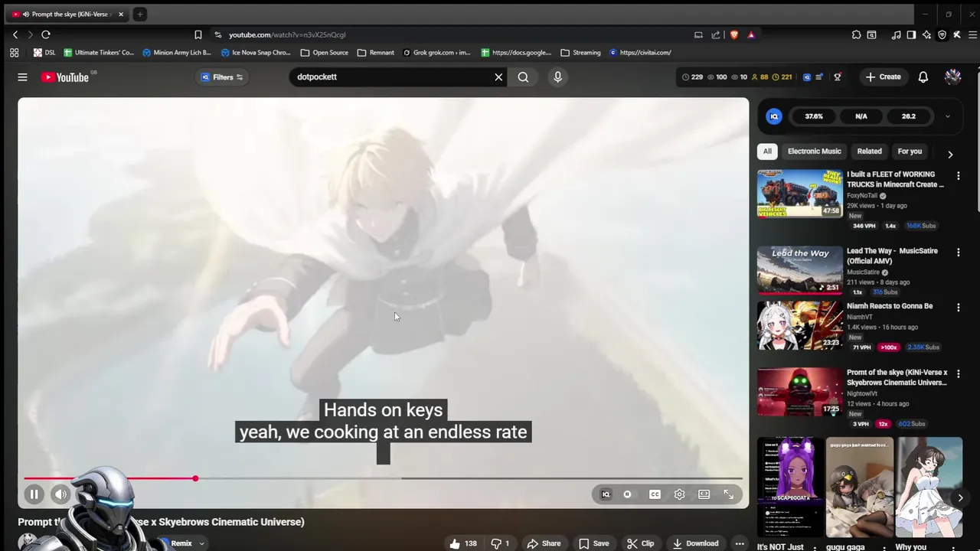980x551 pixels.
Task: Open the account avatar menu
Action: [952, 77]
